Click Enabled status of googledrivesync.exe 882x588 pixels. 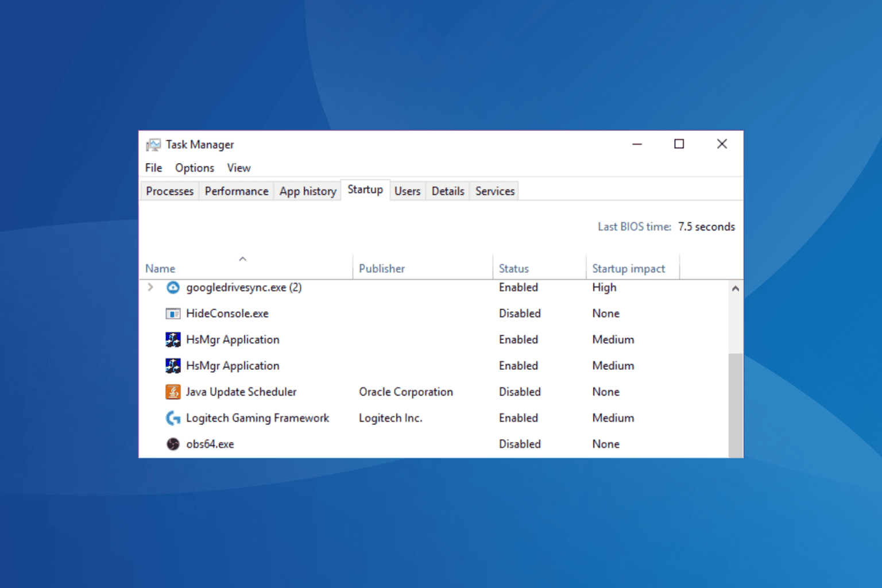tap(519, 287)
